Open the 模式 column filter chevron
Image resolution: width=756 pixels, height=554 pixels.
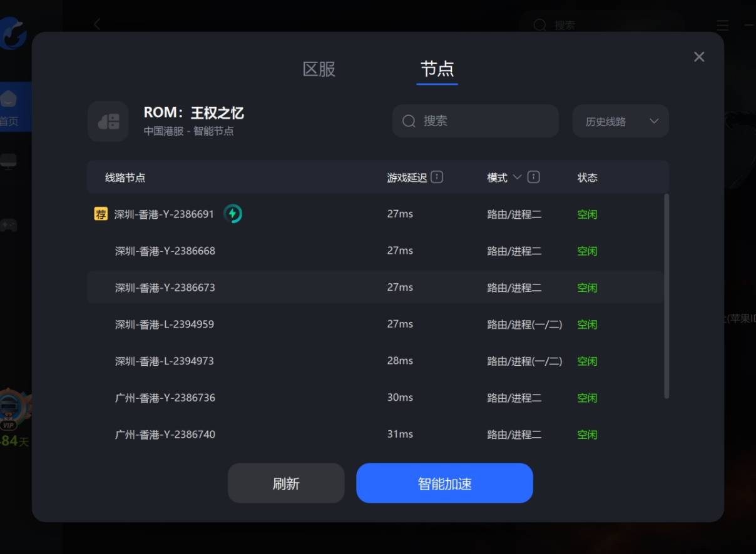(x=517, y=177)
